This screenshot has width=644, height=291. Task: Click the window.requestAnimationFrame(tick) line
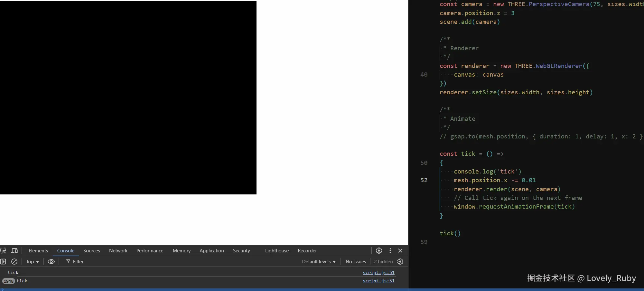(514, 207)
